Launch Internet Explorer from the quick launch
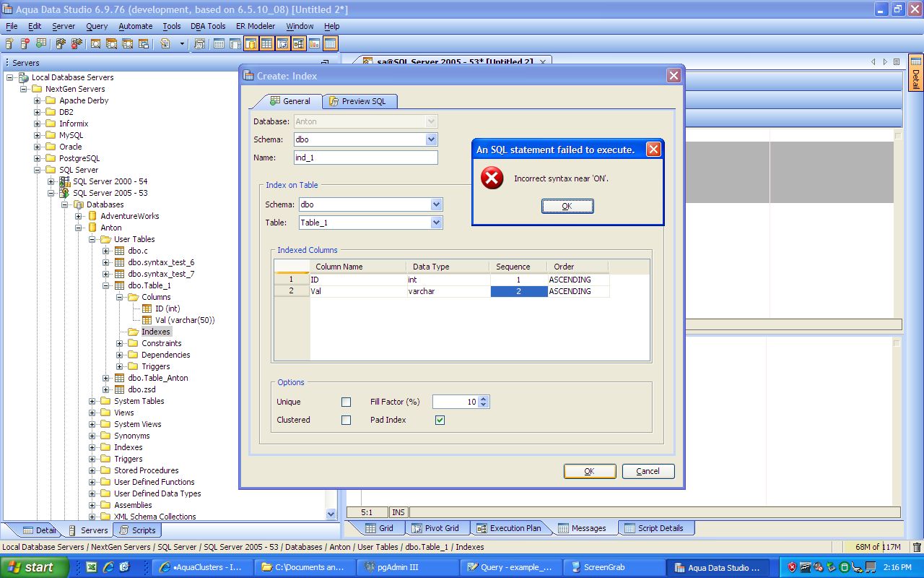The width and height of the screenshot is (924, 578). point(108,567)
